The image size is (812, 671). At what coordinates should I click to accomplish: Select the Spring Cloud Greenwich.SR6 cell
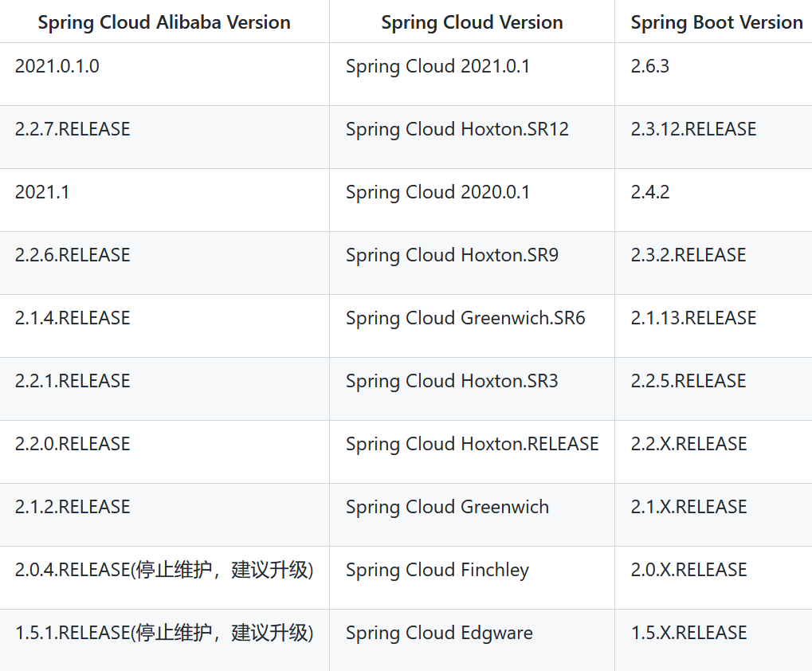pos(465,317)
